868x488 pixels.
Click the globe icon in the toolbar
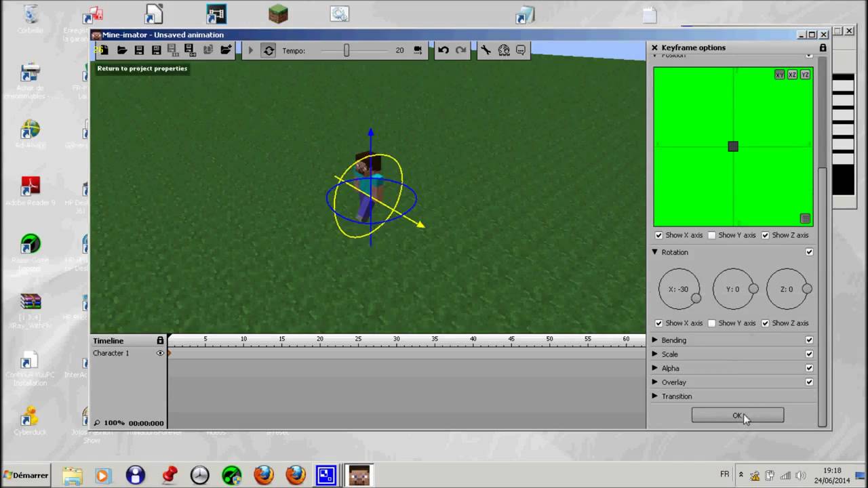click(504, 50)
